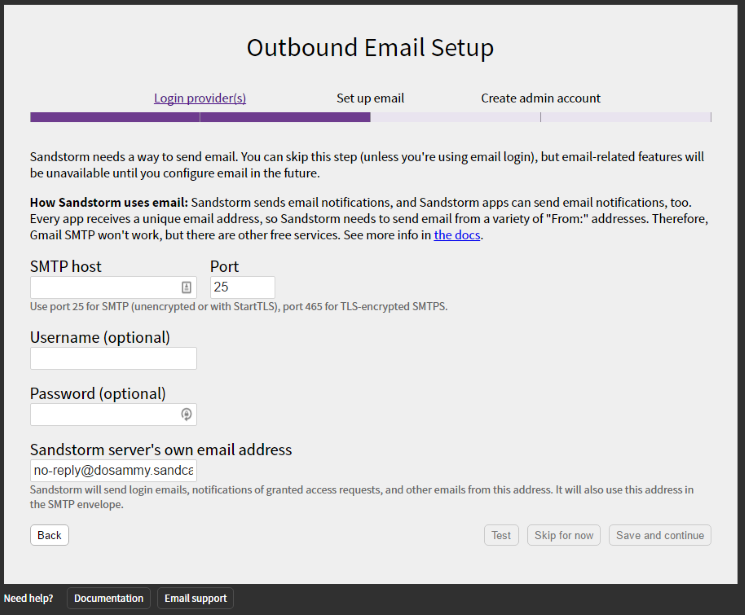The image size is (745, 615).
Task: Open the Documentation help button
Action: pos(109,598)
